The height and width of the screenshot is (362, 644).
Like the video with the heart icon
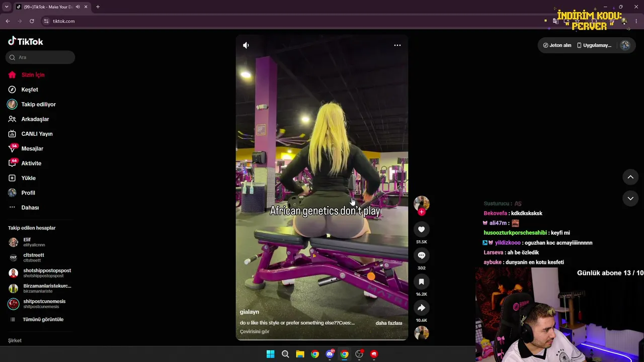coord(422,229)
